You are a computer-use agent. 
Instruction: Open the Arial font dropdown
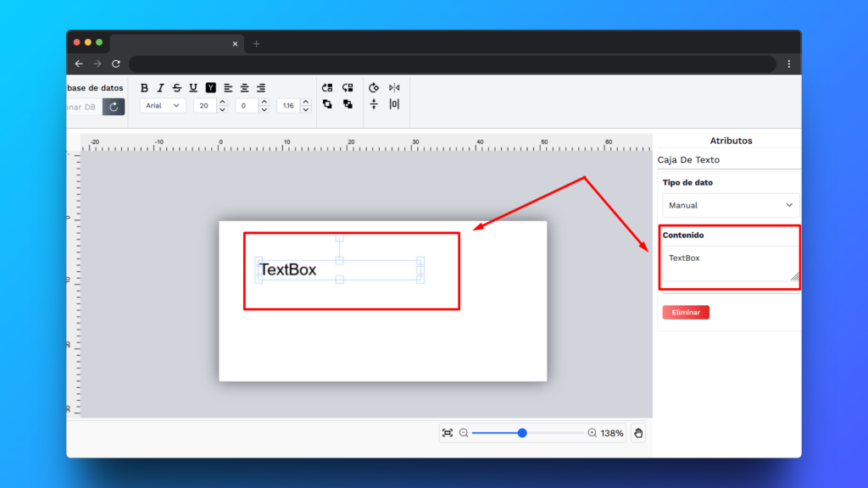[x=163, y=105]
